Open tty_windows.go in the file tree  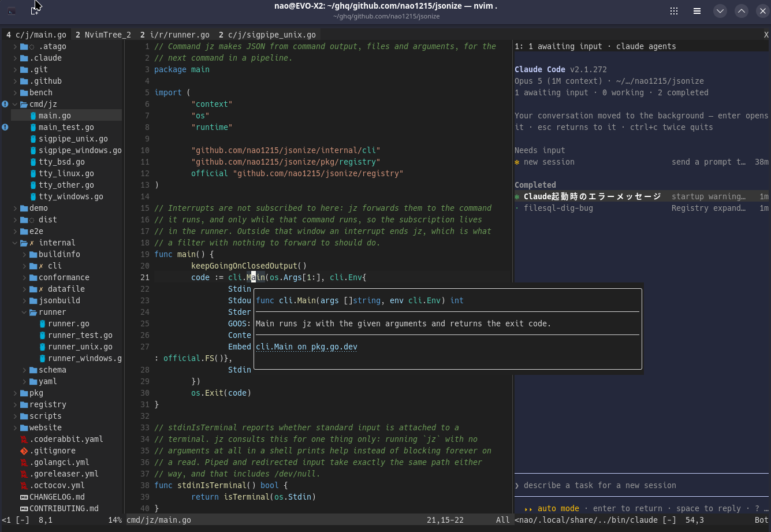click(71, 196)
